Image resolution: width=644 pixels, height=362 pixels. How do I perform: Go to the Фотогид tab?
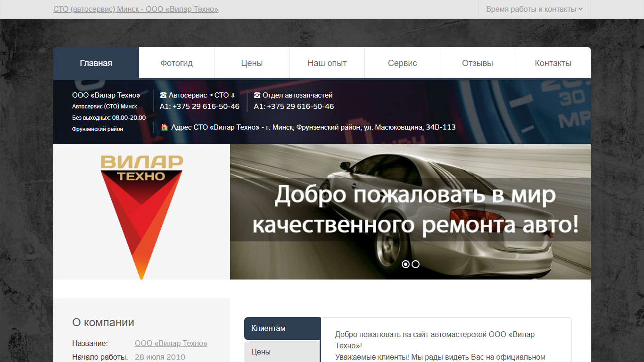177,63
